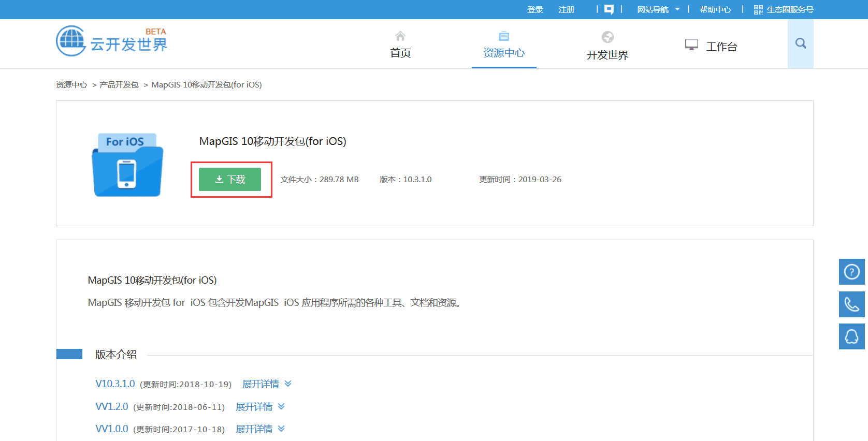Screen dimensions: 868x441
Task: Expand 展开详情 for V10.3.1.0
Action: click(267, 384)
